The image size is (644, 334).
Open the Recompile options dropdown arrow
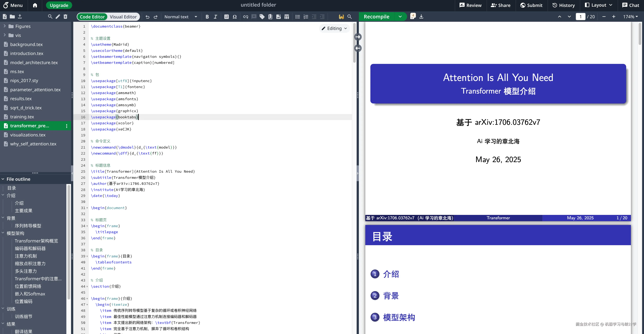400,17
